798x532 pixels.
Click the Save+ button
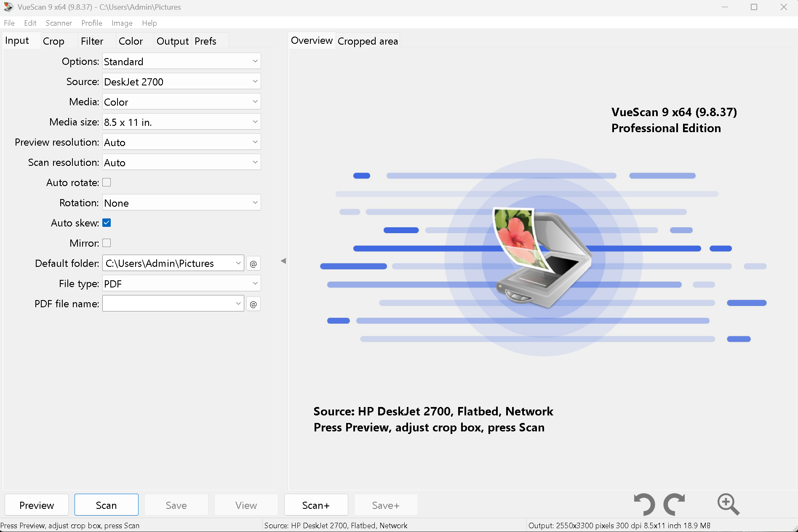[386, 505]
